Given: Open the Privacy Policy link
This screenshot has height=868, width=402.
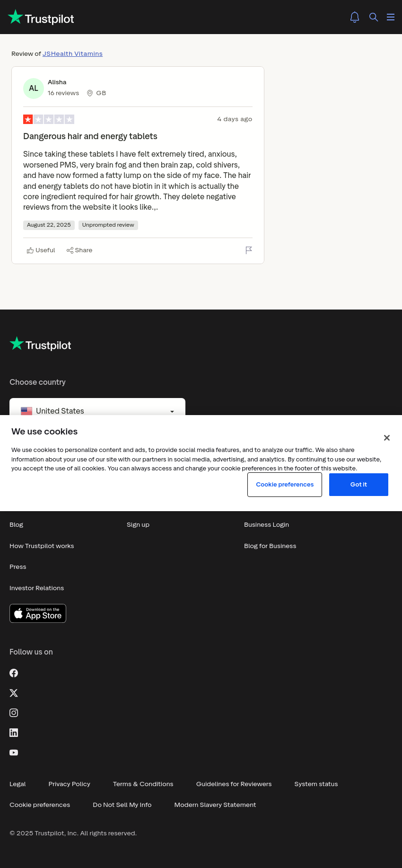Looking at the screenshot, I should click(70, 784).
